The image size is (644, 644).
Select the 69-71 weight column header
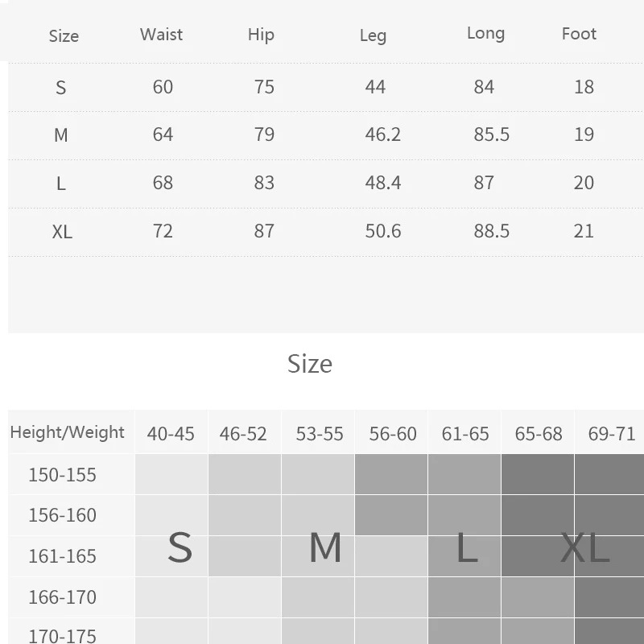coord(612,434)
